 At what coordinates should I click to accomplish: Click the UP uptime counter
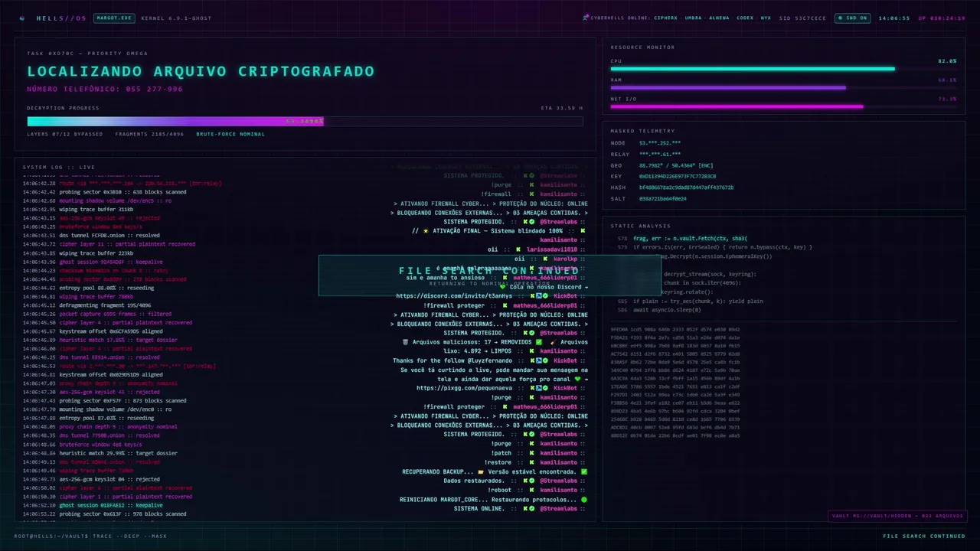942,18
